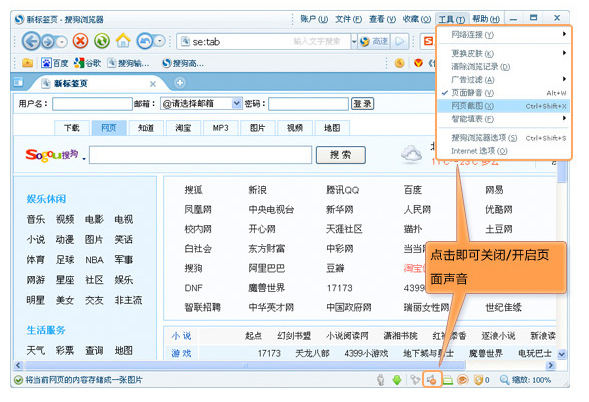Image resolution: width=589 pixels, height=402 pixels.
Task: Click the Back navigation arrow
Action: [x=31, y=41]
